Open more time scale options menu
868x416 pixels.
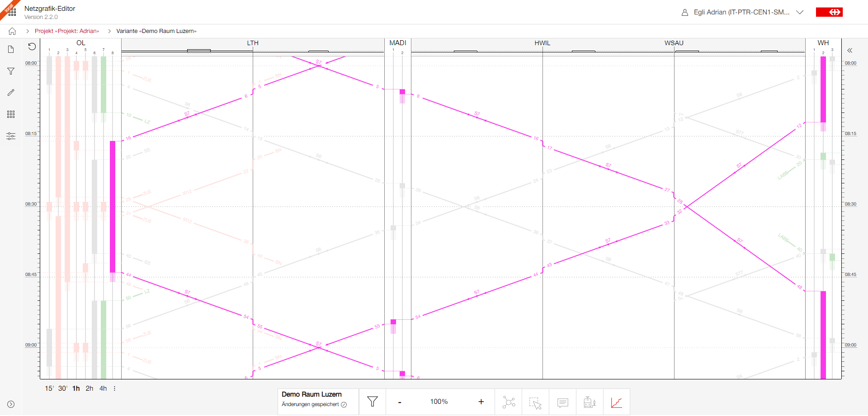pos(114,388)
